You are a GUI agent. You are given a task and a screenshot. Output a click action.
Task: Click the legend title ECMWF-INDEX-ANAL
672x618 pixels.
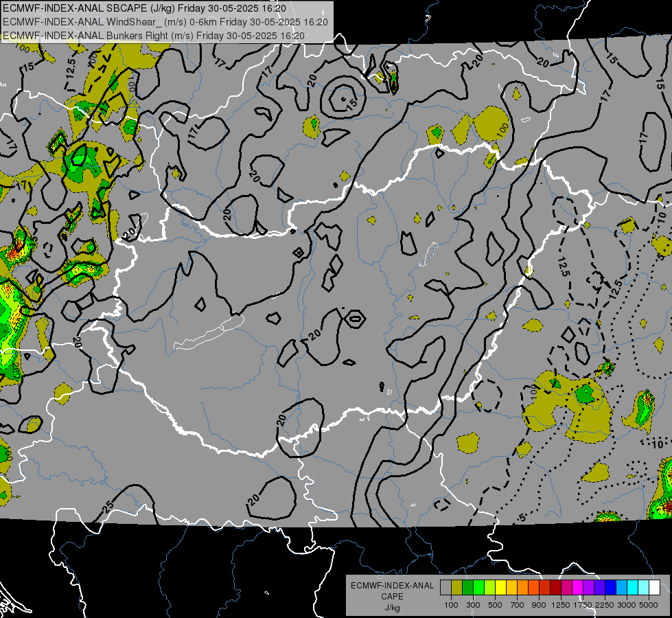pyautogui.click(x=392, y=586)
